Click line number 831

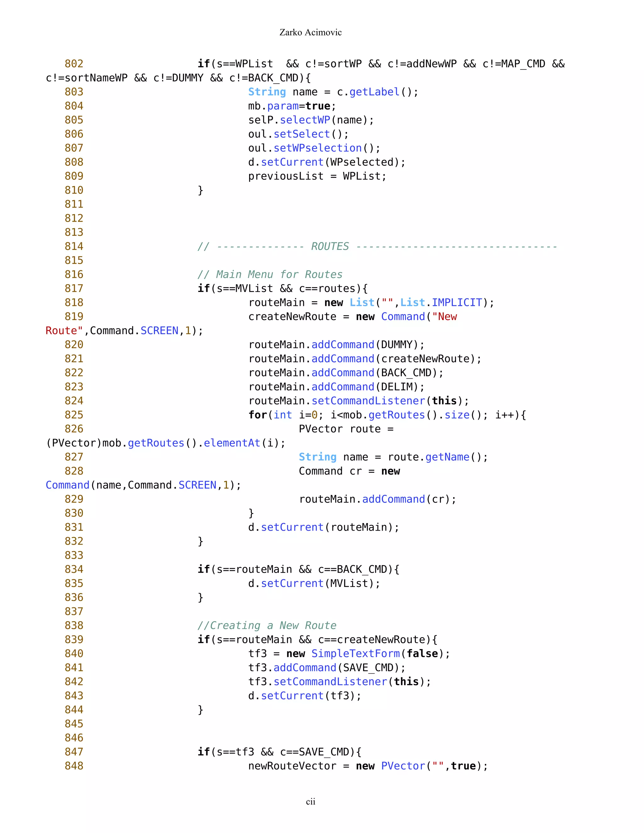click(74, 527)
